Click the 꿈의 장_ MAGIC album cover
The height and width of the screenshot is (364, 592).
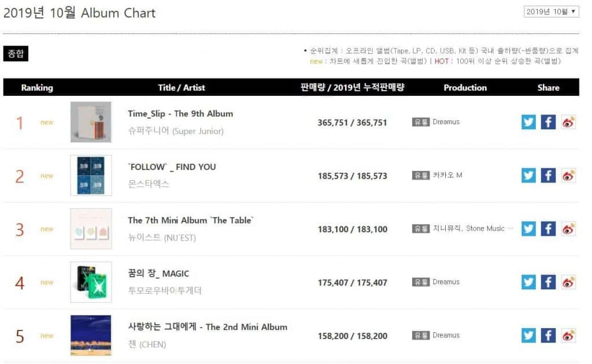(91, 282)
